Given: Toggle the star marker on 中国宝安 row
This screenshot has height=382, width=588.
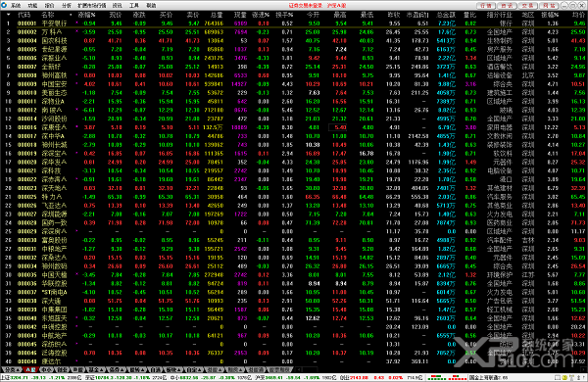Looking at the screenshot, I should click(x=76, y=83).
